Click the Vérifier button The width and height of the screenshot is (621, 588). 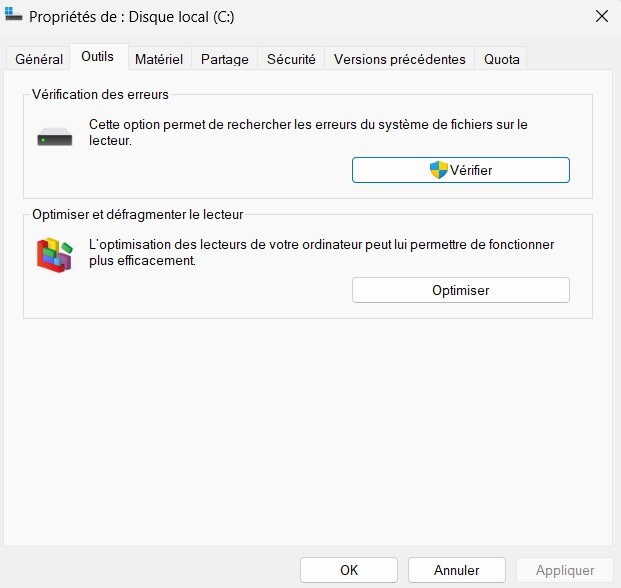pyautogui.click(x=461, y=170)
